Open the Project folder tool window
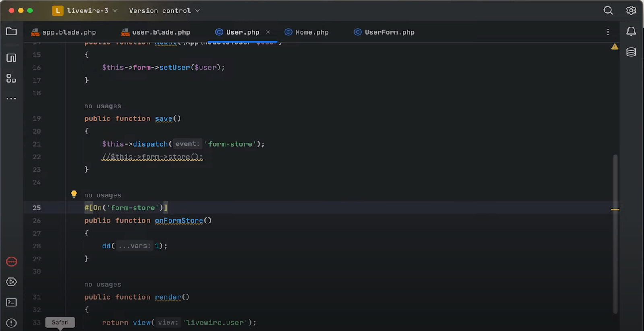The image size is (644, 331). (11, 31)
